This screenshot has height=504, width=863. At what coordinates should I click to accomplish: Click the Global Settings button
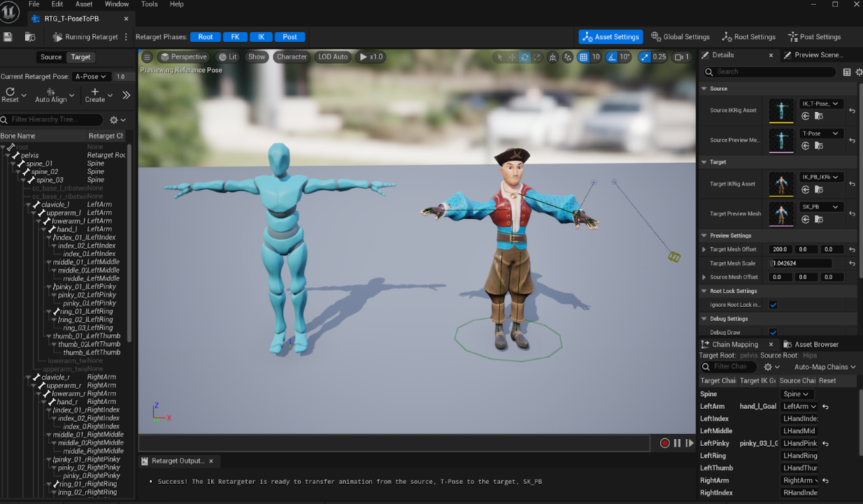pos(680,37)
